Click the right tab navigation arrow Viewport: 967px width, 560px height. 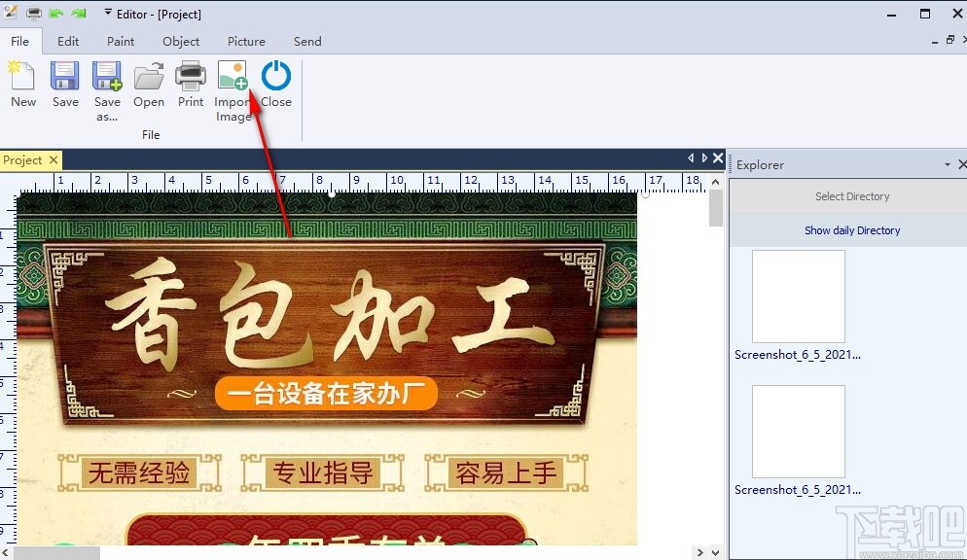[704, 157]
